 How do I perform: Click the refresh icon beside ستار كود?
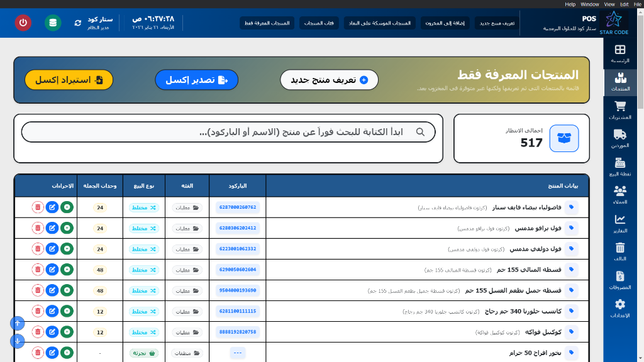click(78, 23)
